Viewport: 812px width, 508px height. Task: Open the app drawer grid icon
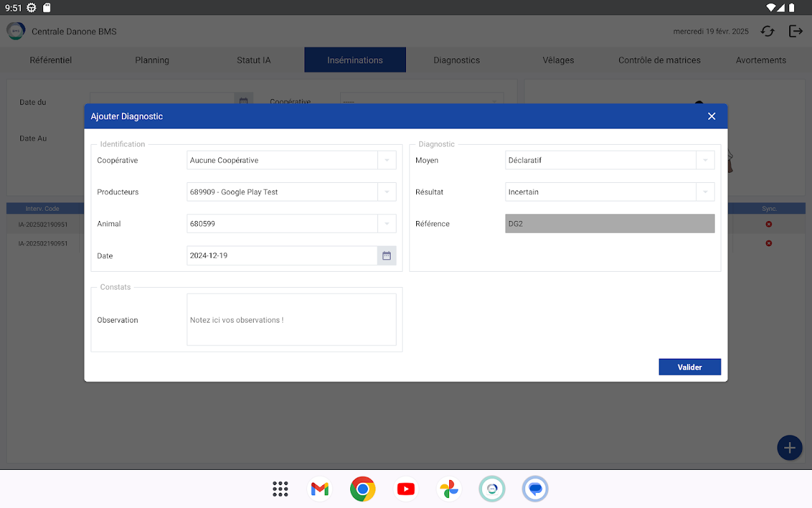tap(280, 489)
